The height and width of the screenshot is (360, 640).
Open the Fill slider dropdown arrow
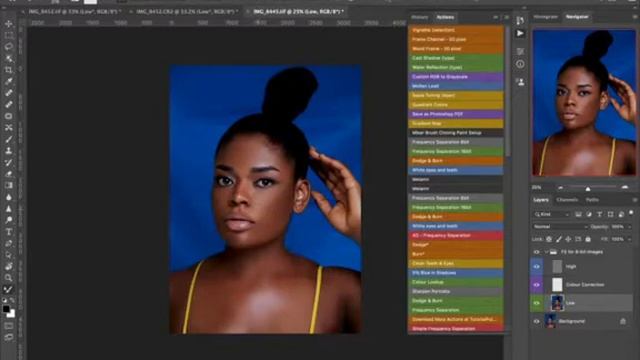[x=630, y=239]
